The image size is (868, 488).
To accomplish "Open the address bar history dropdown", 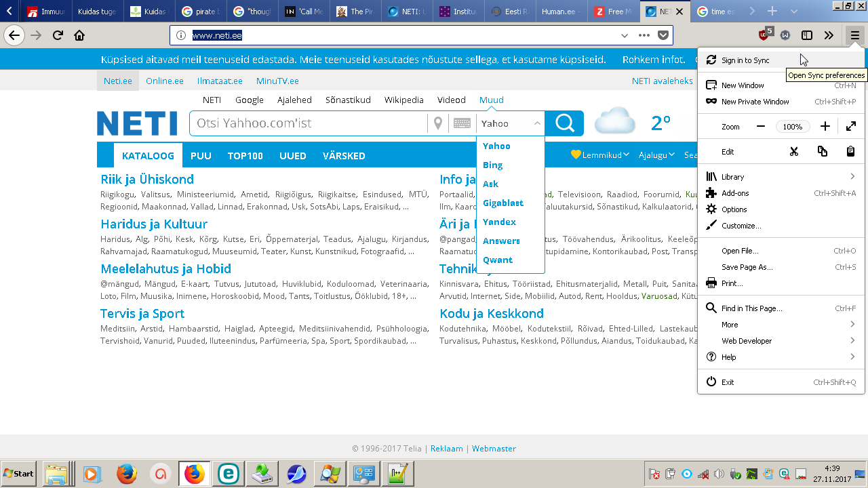I will coord(625,35).
